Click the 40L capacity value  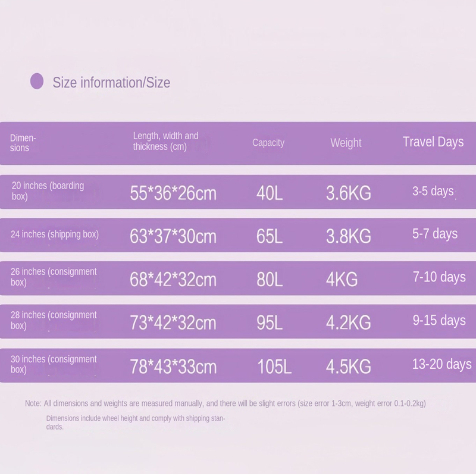click(270, 193)
